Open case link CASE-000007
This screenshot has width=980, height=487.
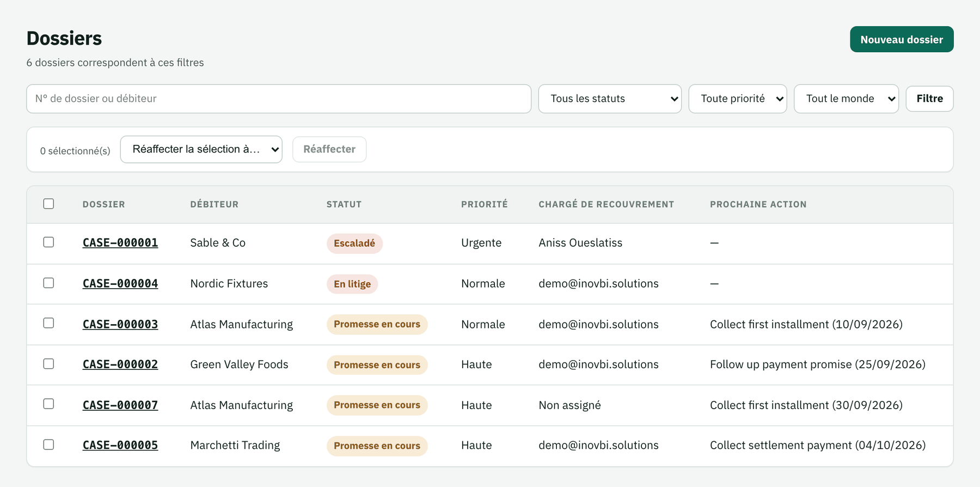[x=120, y=405]
